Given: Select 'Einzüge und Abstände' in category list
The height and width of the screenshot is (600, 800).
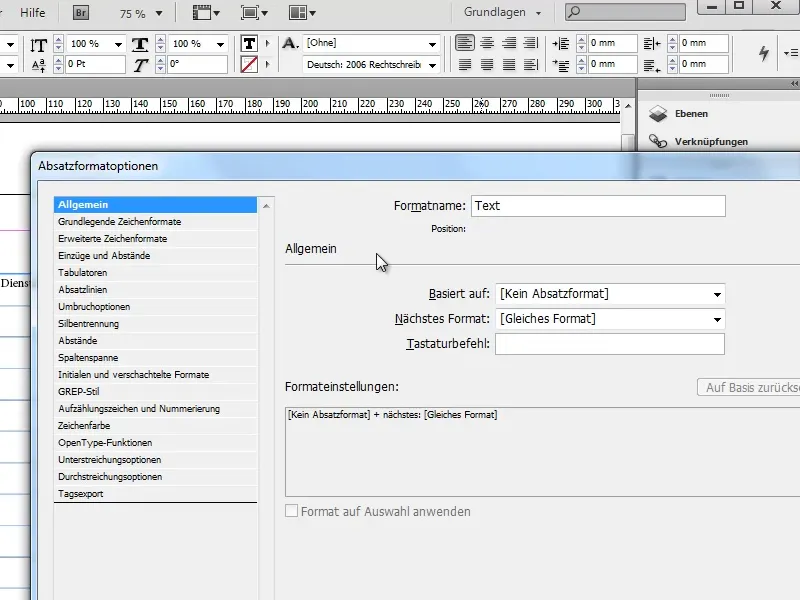Looking at the screenshot, I should click(103, 256).
